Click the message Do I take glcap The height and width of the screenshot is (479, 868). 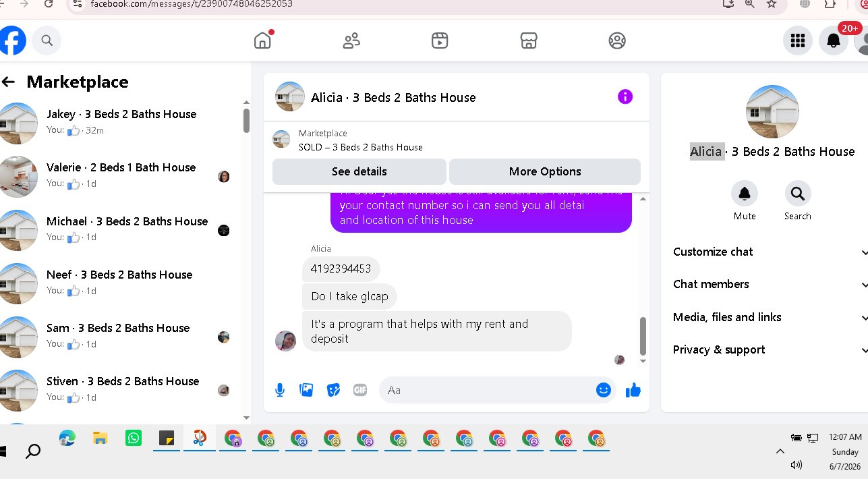click(349, 296)
